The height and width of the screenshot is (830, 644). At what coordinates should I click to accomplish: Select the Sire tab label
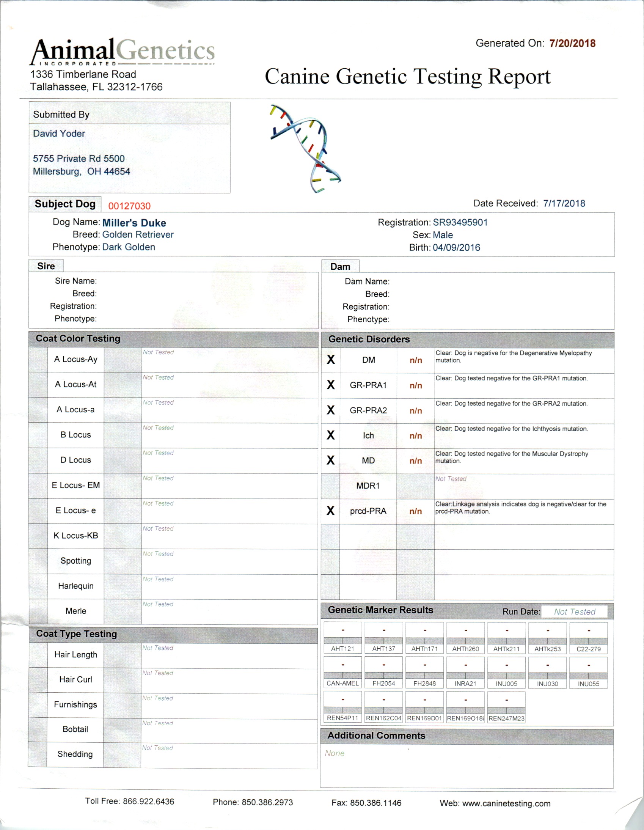[46, 266]
